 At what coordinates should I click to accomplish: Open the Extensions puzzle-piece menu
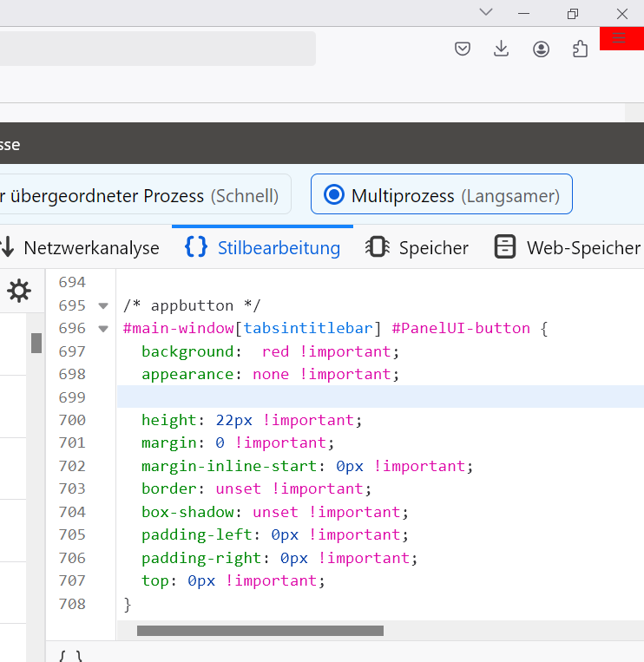[x=581, y=49]
